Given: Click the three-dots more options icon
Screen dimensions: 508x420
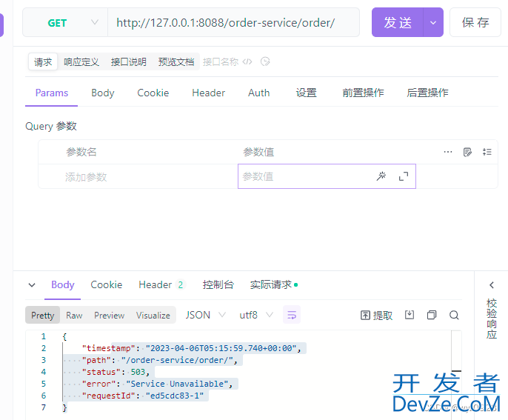Looking at the screenshot, I should (448, 152).
